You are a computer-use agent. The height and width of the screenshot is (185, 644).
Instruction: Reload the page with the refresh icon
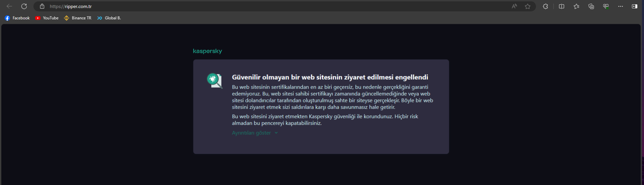point(24,6)
